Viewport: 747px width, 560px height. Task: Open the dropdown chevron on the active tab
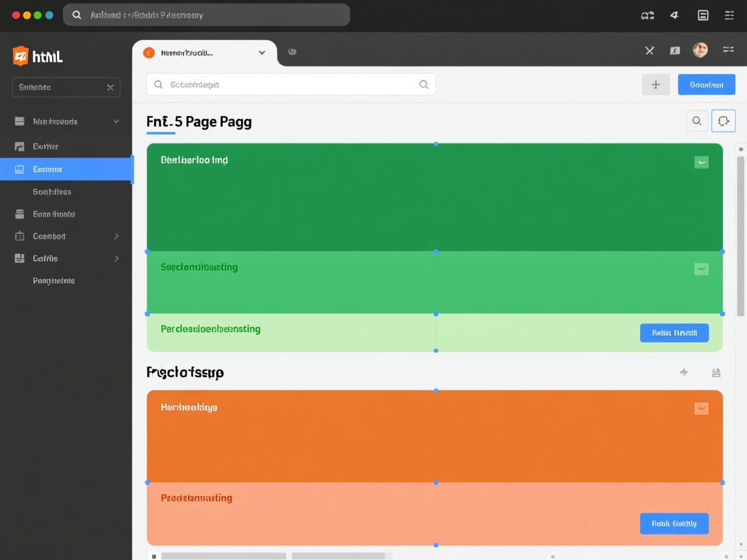(262, 52)
